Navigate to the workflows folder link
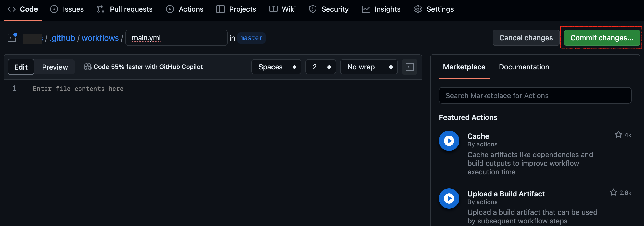 [x=100, y=38]
